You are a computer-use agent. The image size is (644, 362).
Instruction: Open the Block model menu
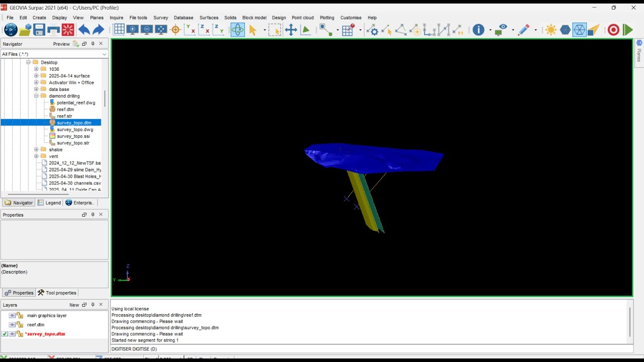(254, 18)
